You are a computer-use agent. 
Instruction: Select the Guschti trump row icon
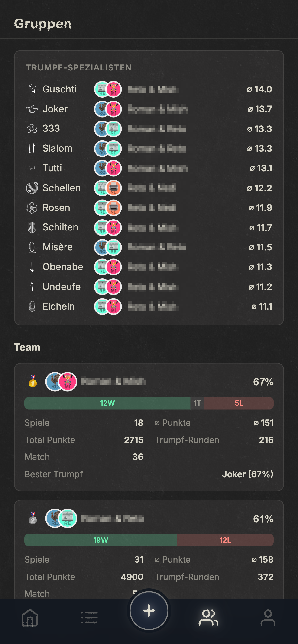(x=32, y=89)
